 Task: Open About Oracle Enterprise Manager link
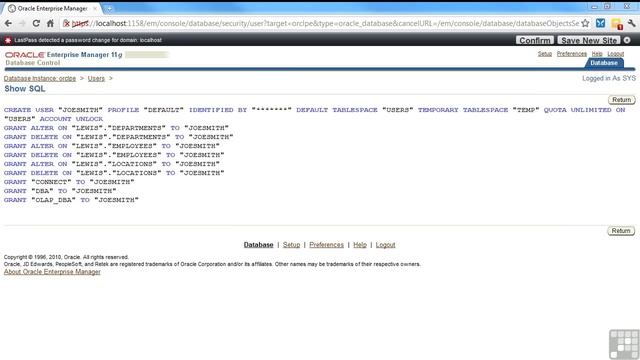pyautogui.click(x=52, y=272)
